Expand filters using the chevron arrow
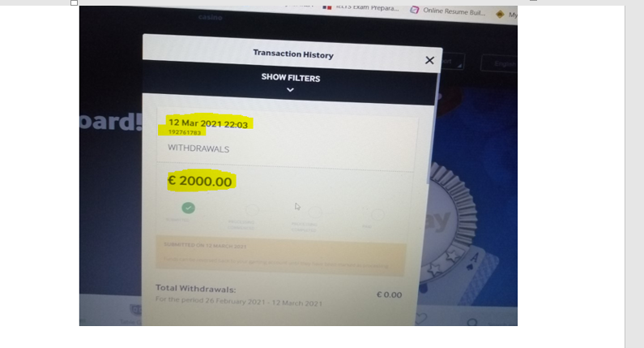The height and width of the screenshot is (348, 644). click(290, 90)
